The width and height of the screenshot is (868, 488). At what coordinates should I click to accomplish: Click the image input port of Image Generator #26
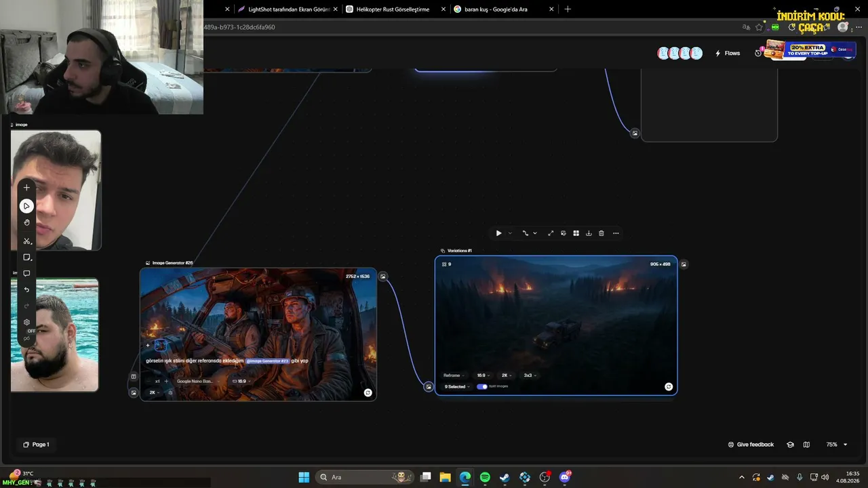tap(134, 392)
